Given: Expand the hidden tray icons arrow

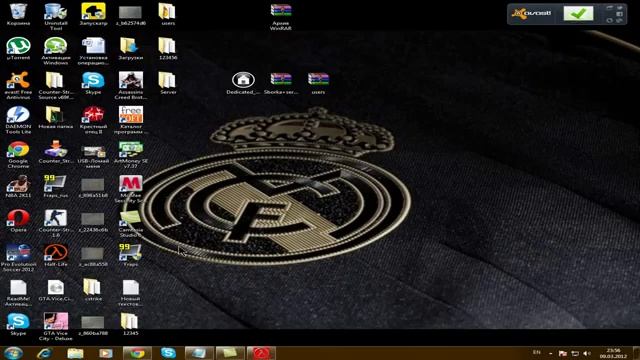Looking at the screenshot, I should (551, 353).
